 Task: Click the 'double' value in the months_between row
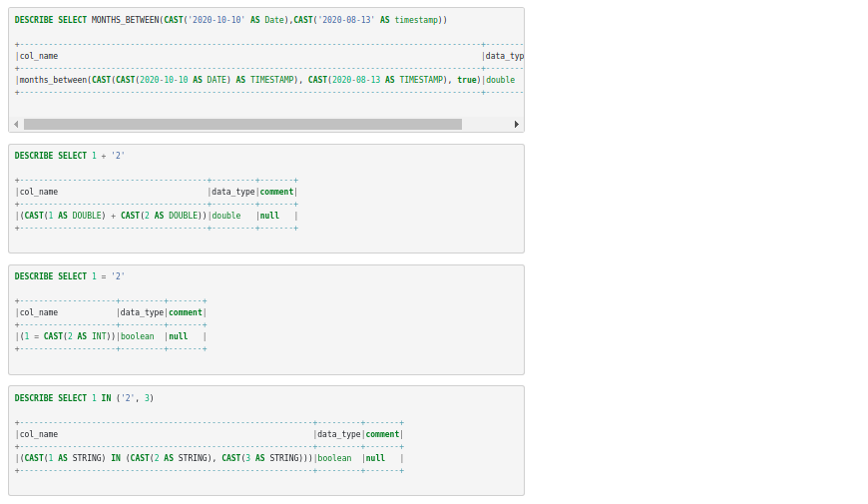501,80
